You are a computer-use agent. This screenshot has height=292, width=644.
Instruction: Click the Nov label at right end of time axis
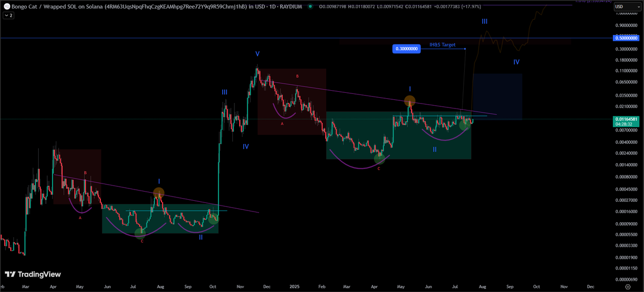(x=563, y=287)
